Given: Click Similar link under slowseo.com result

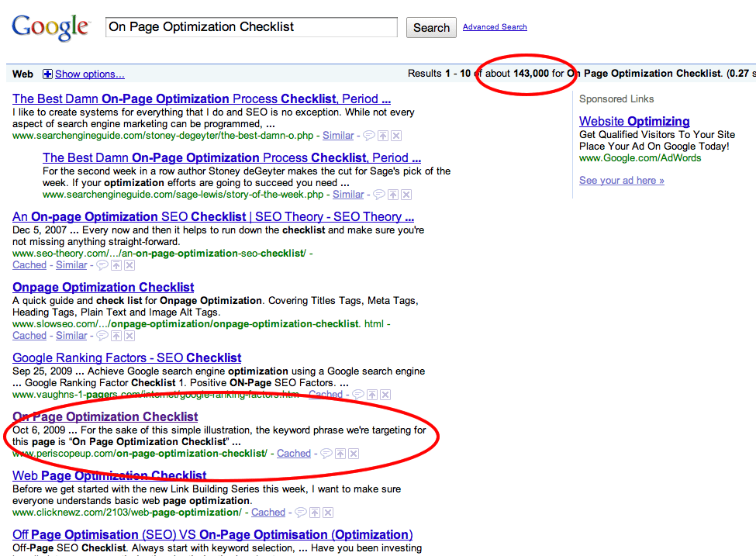Looking at the screenshot, I should pos(71,336).
